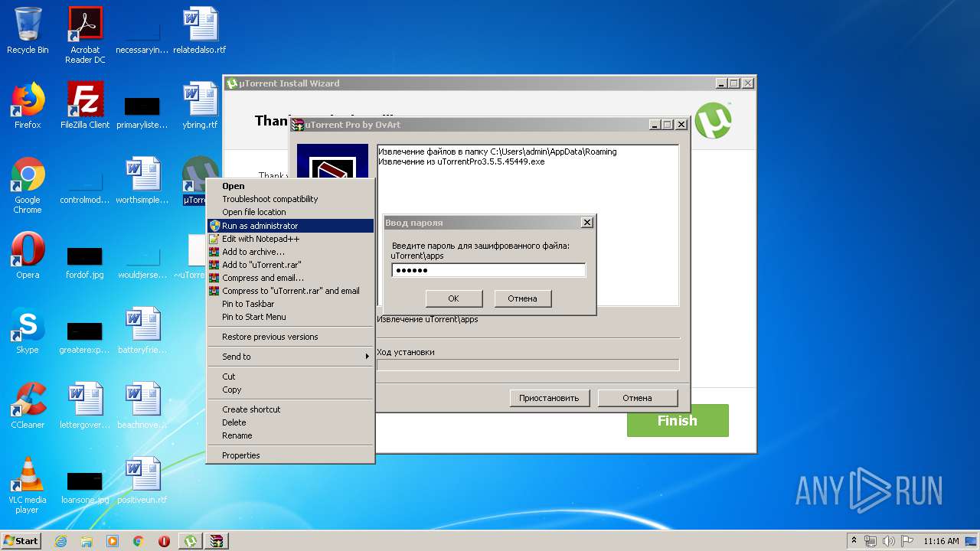Screen dimensions: 980x551
Task: Click Отмена in the password dialog
Action: pyautogui.click(x=523, y=298)
